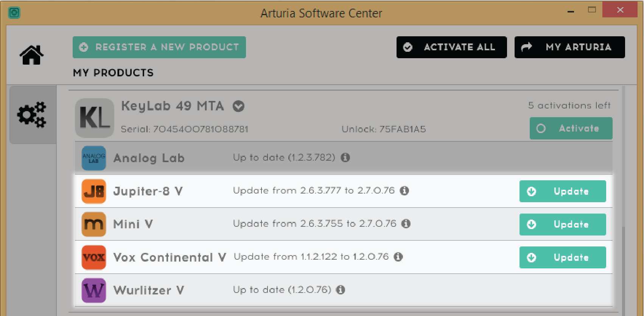Select the unlock code 75FAB1A5
Screen dimensions: 644x316
tap(403, 129)
